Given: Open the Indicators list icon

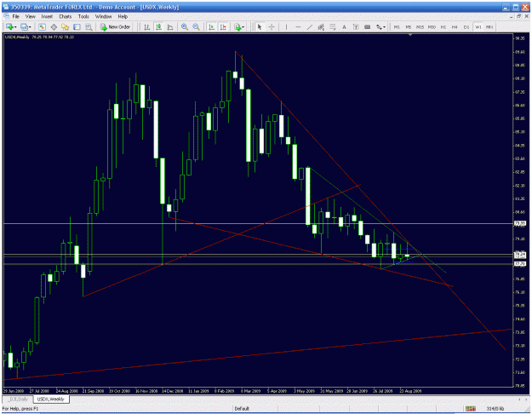Looking at the screenshot, I should click(x=237, y=26).
